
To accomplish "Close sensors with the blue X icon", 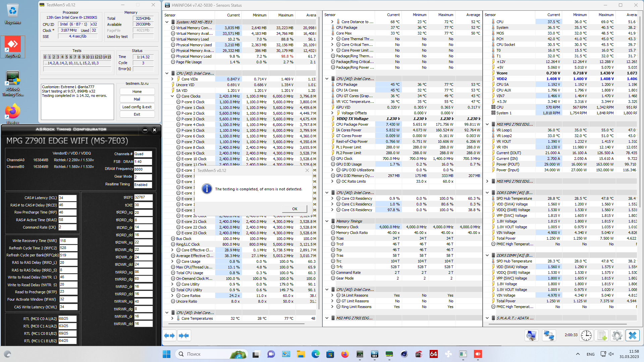I will click(633, 336).
